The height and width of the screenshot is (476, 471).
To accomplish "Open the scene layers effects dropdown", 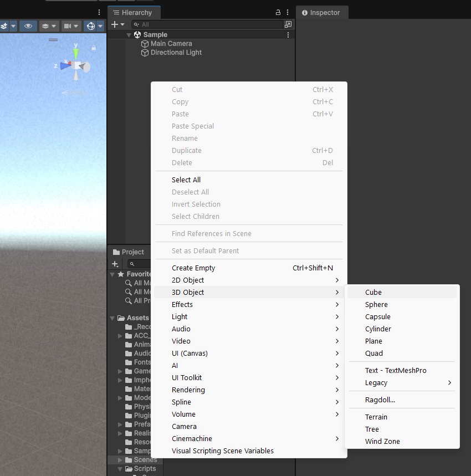I will 49,26.
